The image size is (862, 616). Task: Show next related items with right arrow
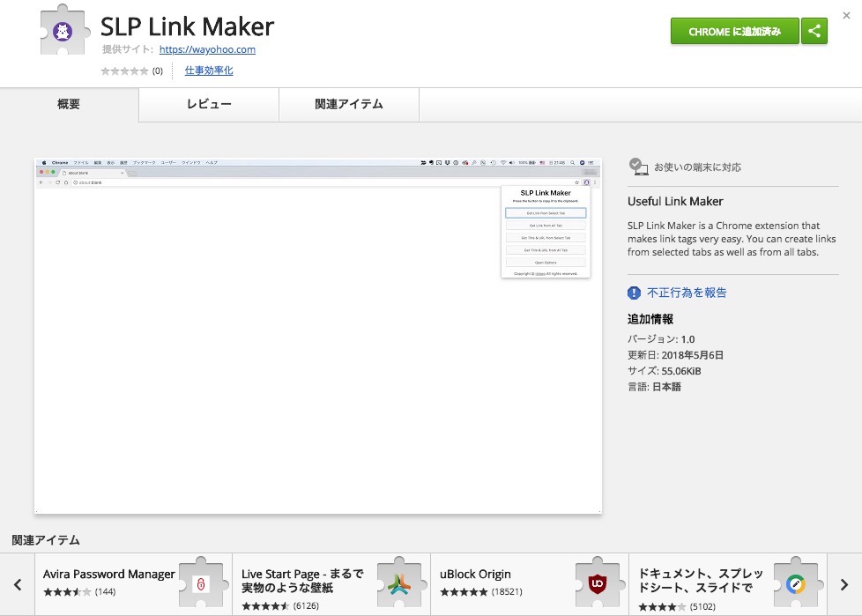tap(844, 584)
